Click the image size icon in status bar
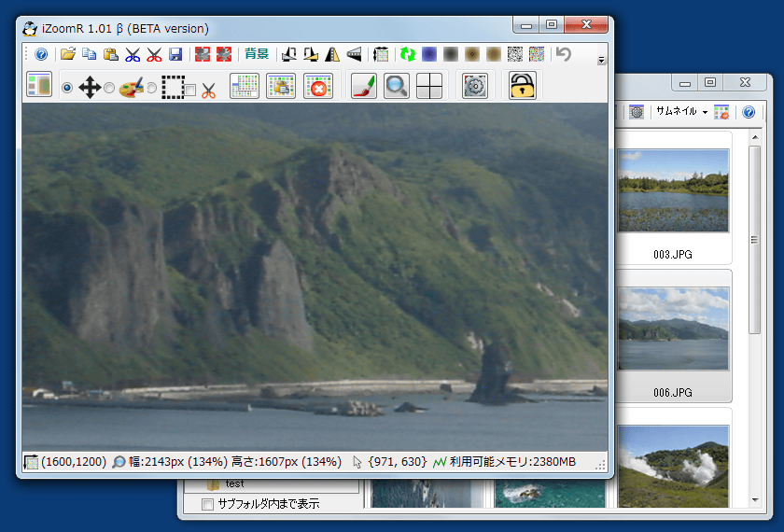Viewport: 784px width, 532px height. (x=31, y=461)
